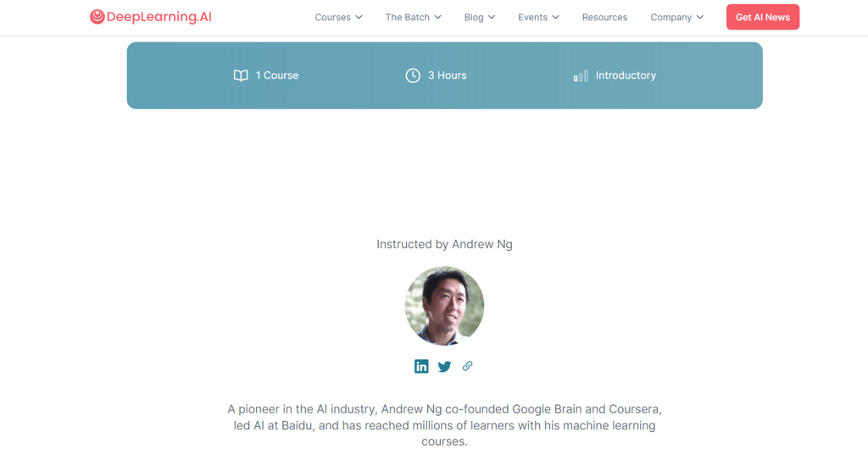Screen dimensions: 868x471
Task: Click Andrew Ng's profile photo
Action: pyautogui.click(x=444, y=306)
